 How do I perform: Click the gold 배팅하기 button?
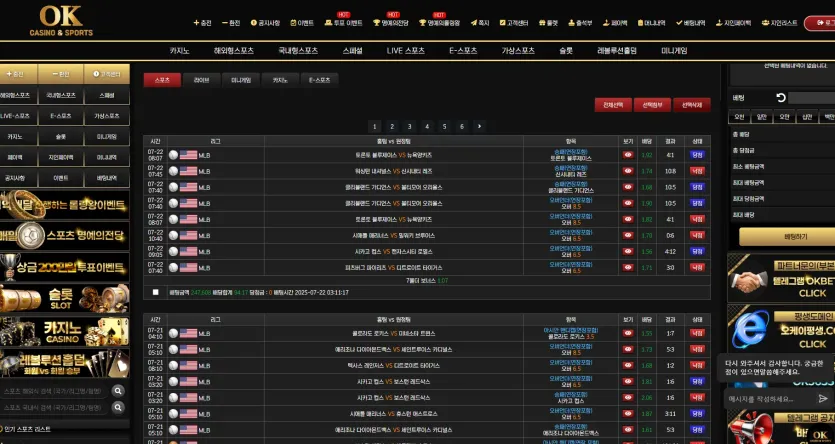click(787, 236)
